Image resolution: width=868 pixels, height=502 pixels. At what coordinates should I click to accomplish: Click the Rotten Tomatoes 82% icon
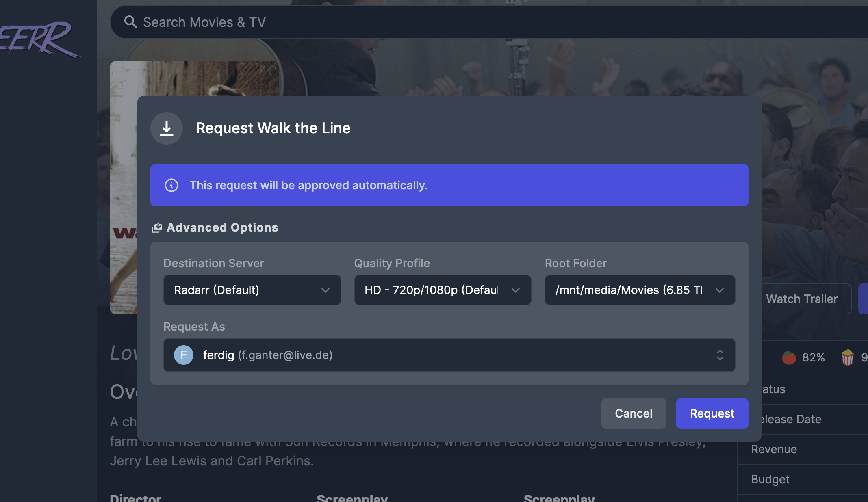coord(789,357)
